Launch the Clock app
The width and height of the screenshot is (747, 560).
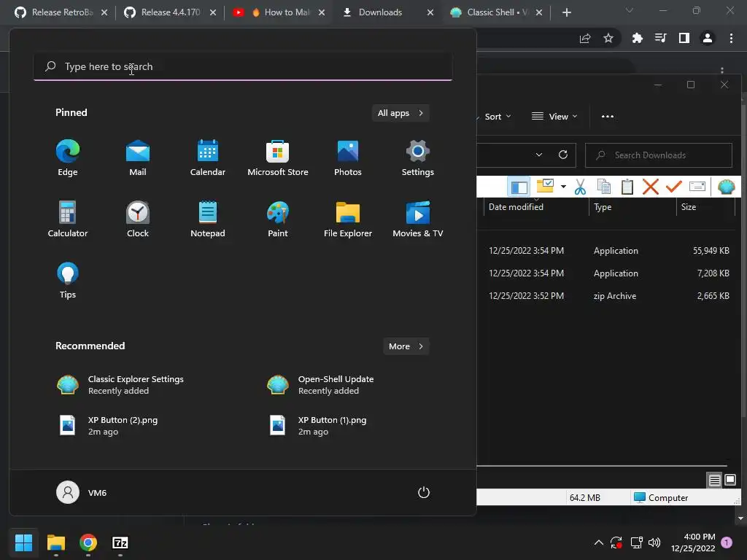coord(138,219)
